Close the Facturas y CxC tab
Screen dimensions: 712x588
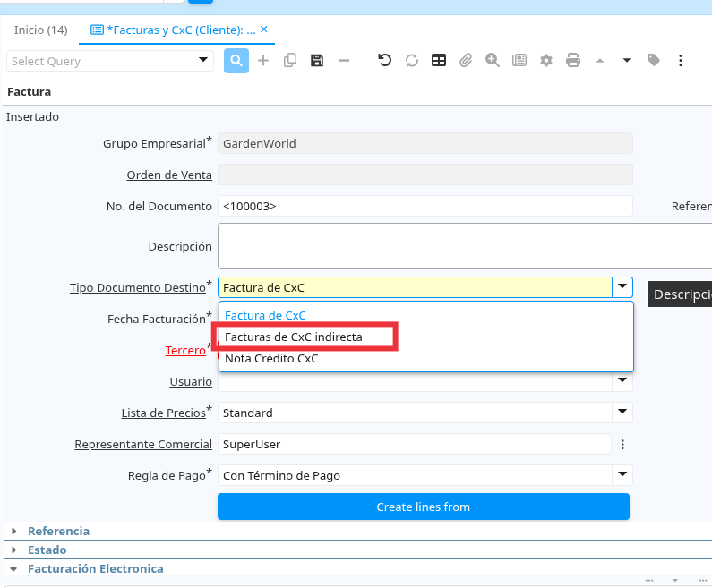[x=264, y=30]
